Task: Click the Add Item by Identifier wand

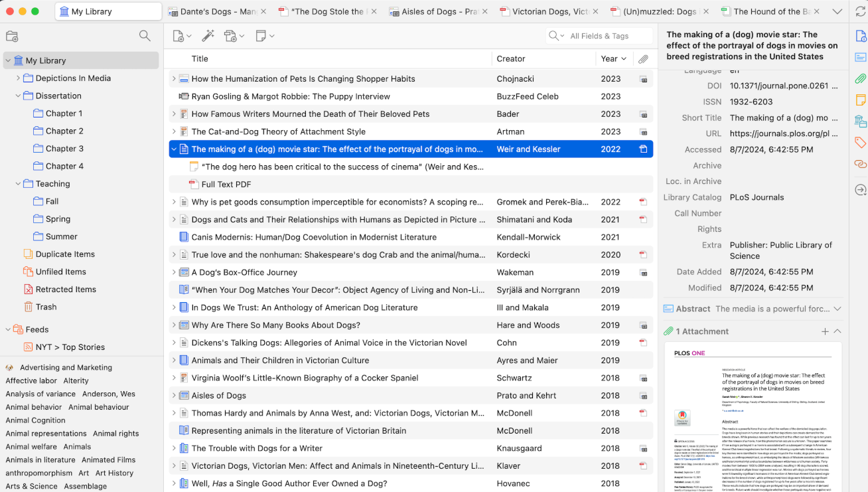Action: tap(208, 36)
